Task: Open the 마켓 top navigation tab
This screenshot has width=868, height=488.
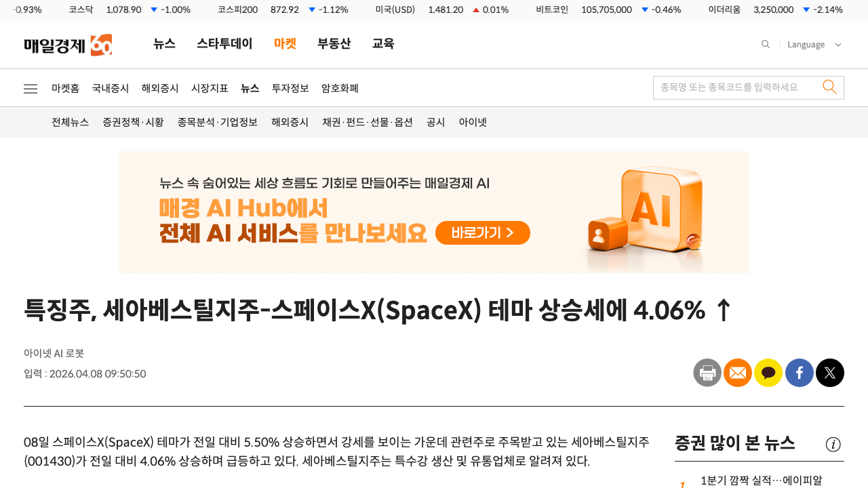Action: coord(285,43)
